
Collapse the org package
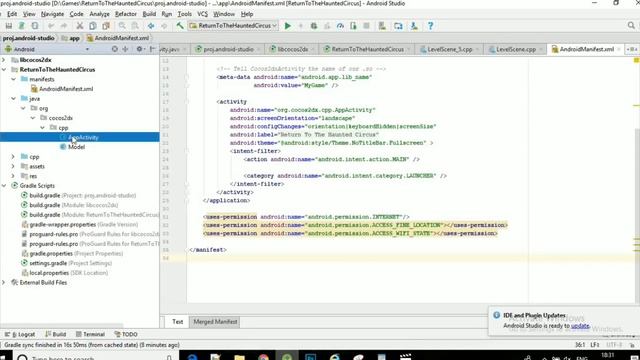(x=23, y=108)
